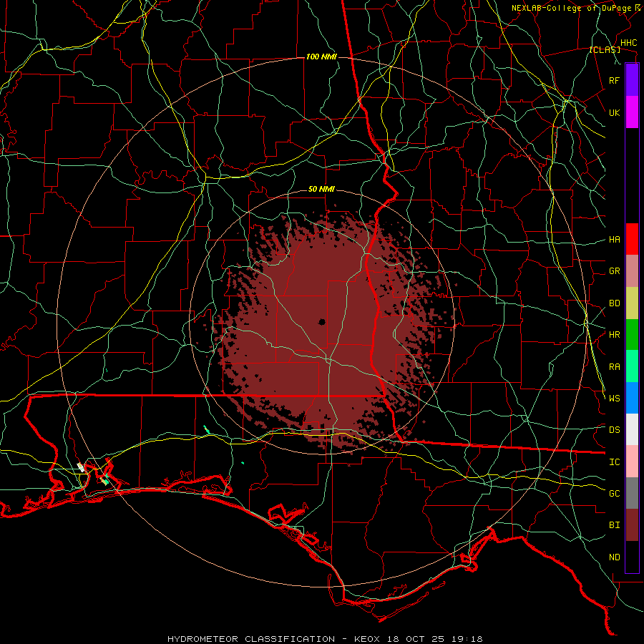The height and width of the screenshot is (644, 644).
Task: Select the salmon GR legend swatch
Action: coord(632,271)
